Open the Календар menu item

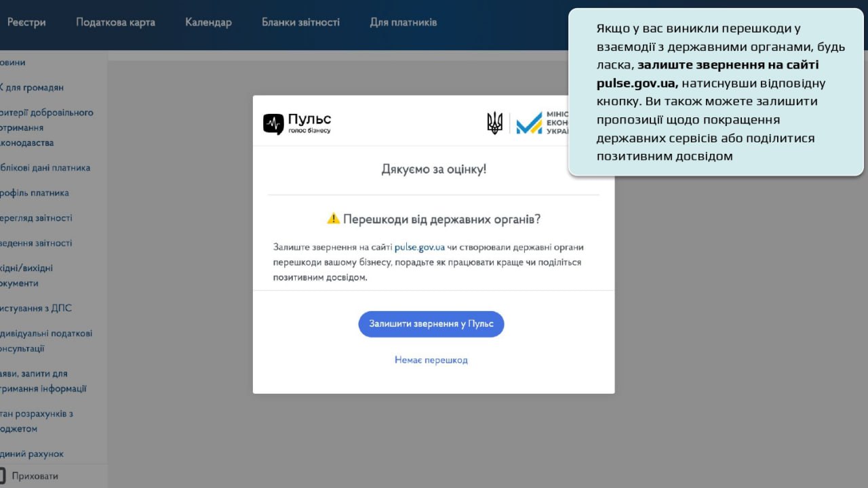[x=208, y=22]
